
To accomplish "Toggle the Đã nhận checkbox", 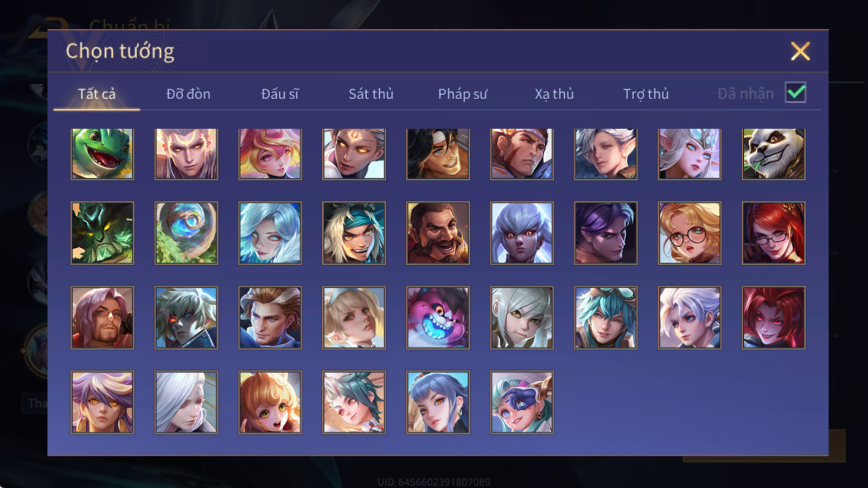I will tap(795, 93).
